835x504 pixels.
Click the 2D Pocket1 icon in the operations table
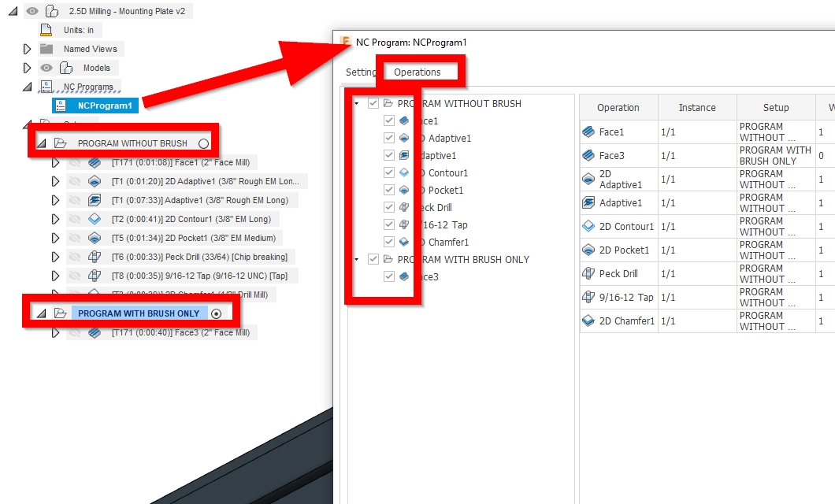[x=587, y=248]
